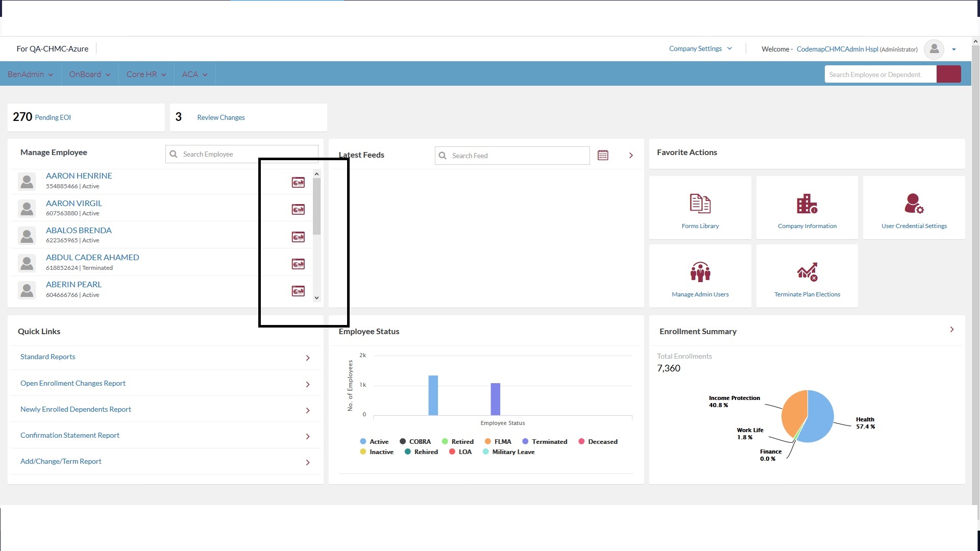Viewport: 980px width, 551px height.
Task: Open the ACA menu
Action: click(x=194, y=74)
